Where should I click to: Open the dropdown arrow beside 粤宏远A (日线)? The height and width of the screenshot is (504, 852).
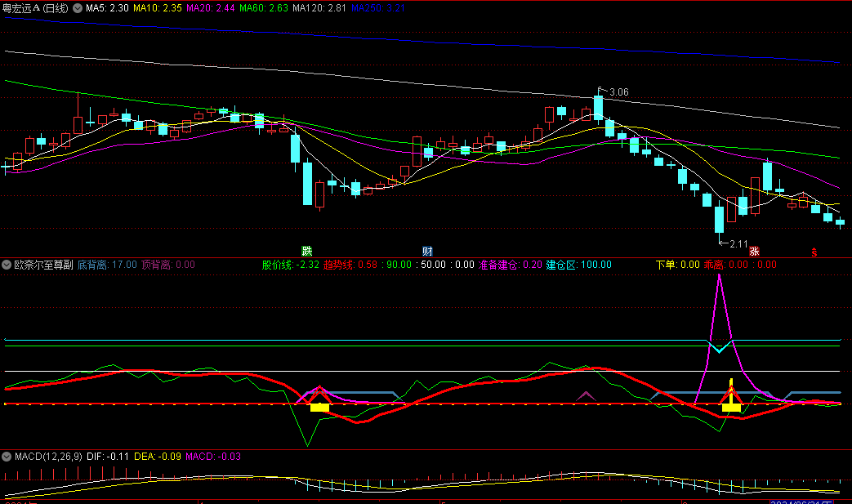point(78,8)
